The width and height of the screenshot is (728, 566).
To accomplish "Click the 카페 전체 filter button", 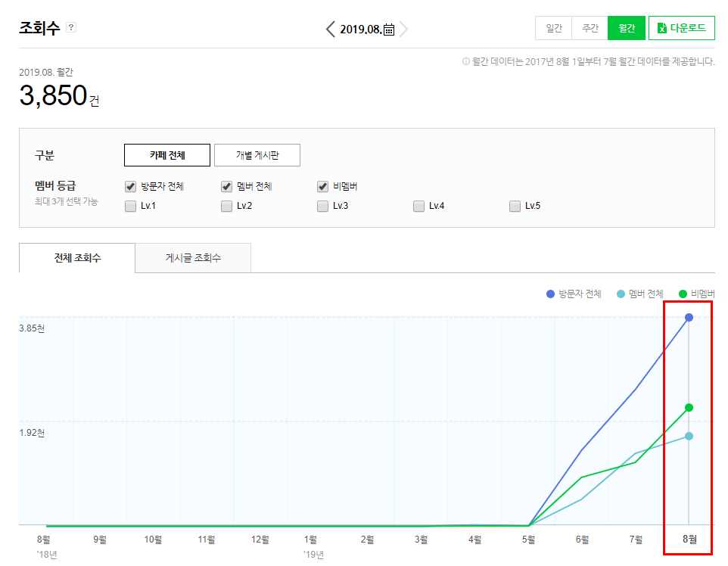I will click(x=167, y=155).
